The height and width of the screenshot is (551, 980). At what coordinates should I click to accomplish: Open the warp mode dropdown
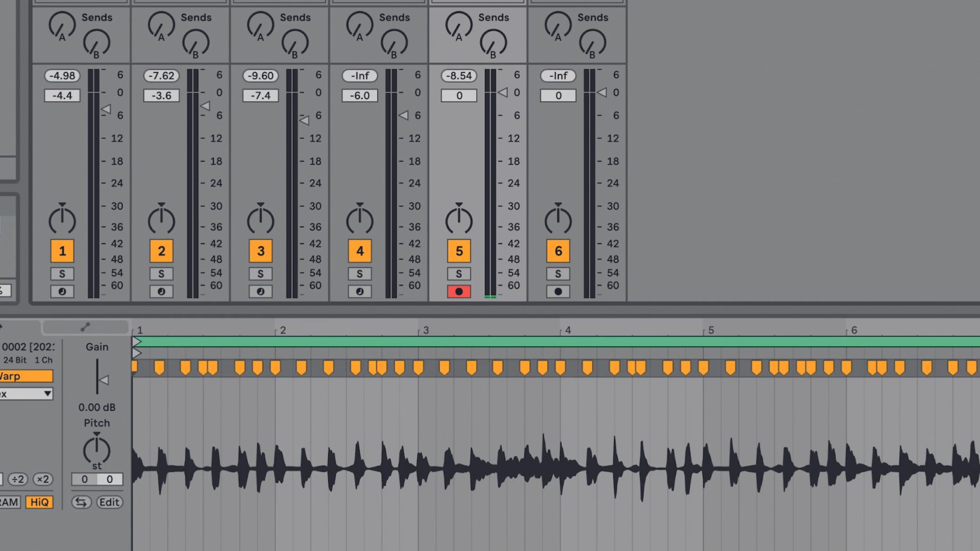point(26,393)
